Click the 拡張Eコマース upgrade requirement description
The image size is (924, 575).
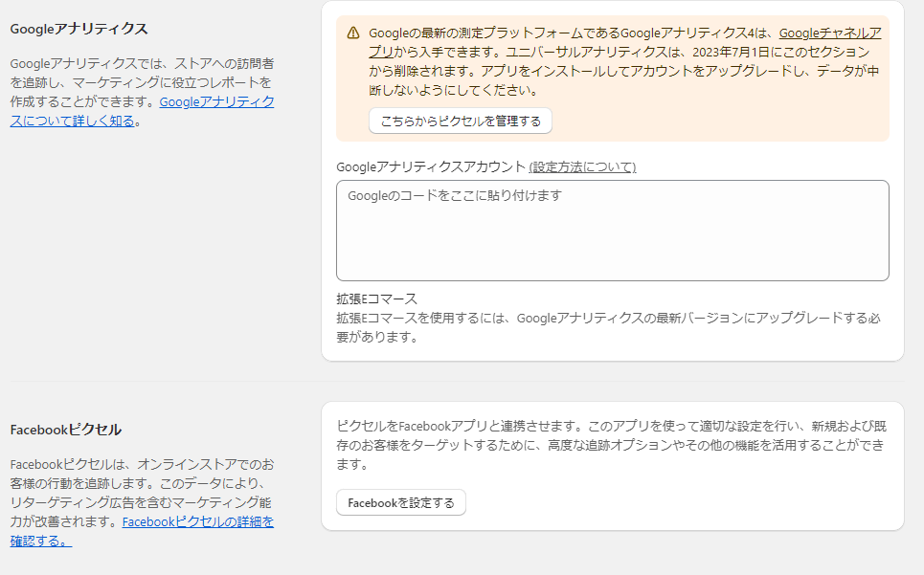coord(608,327)
